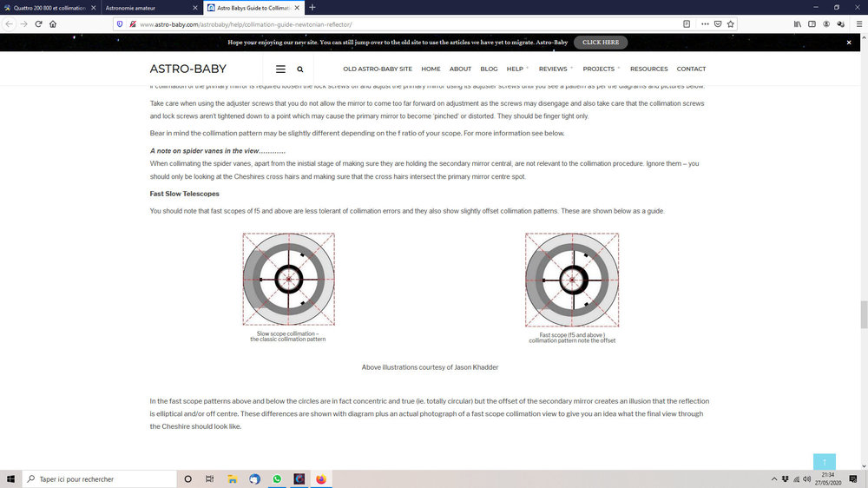Open the RESOURCES page

point(648,69)
